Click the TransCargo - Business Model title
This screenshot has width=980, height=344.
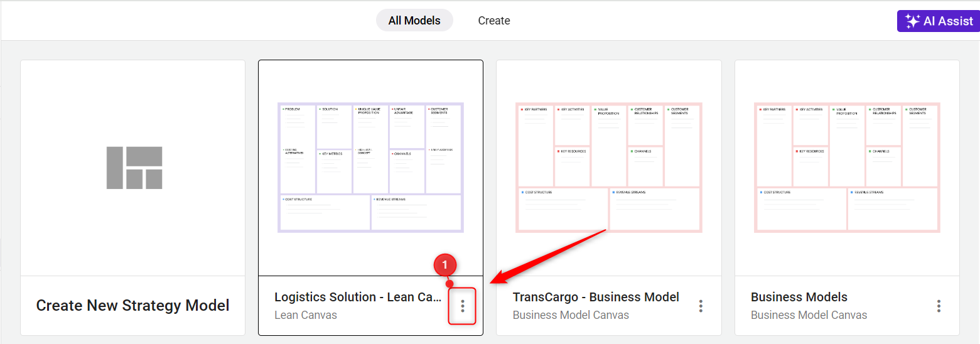pos(596,297)
